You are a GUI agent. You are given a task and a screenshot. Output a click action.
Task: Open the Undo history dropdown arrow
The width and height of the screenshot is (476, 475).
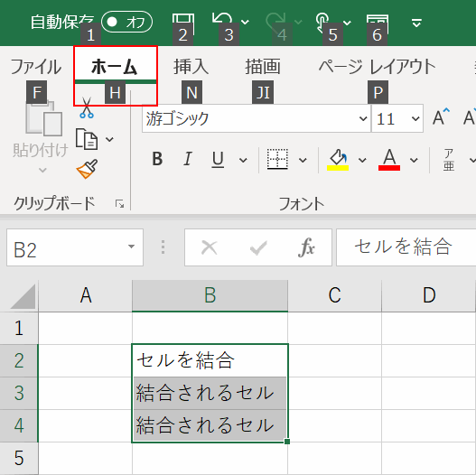[x=245, y=23]
